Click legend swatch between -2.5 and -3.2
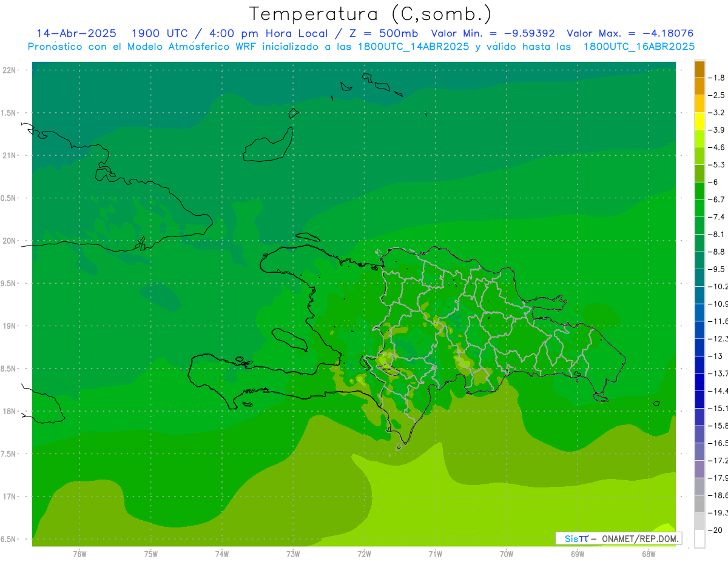 point(699,104)
